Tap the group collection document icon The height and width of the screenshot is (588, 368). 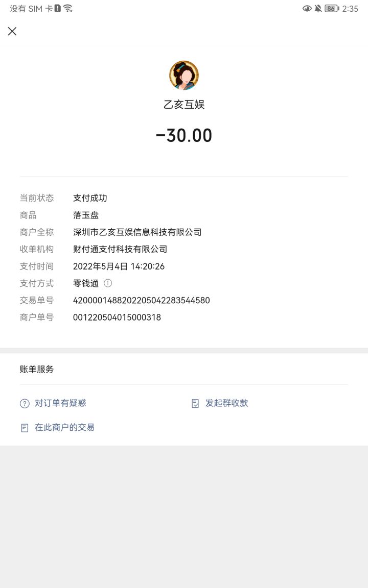pyautogui.click(x=195, y=404)
